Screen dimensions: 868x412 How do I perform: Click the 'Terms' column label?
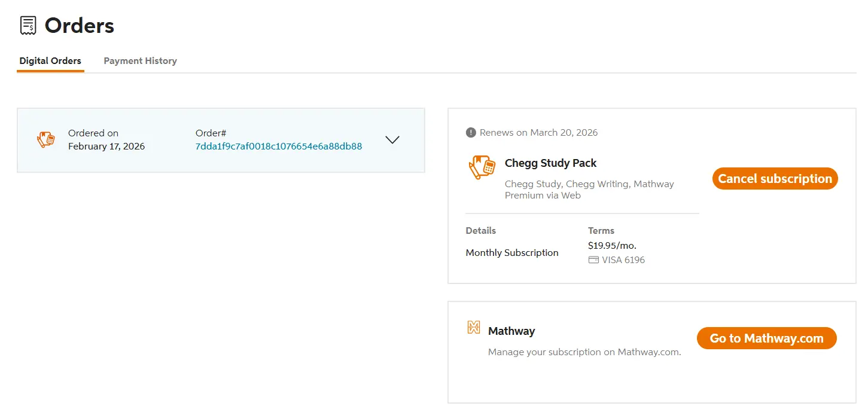click(601, 231)
